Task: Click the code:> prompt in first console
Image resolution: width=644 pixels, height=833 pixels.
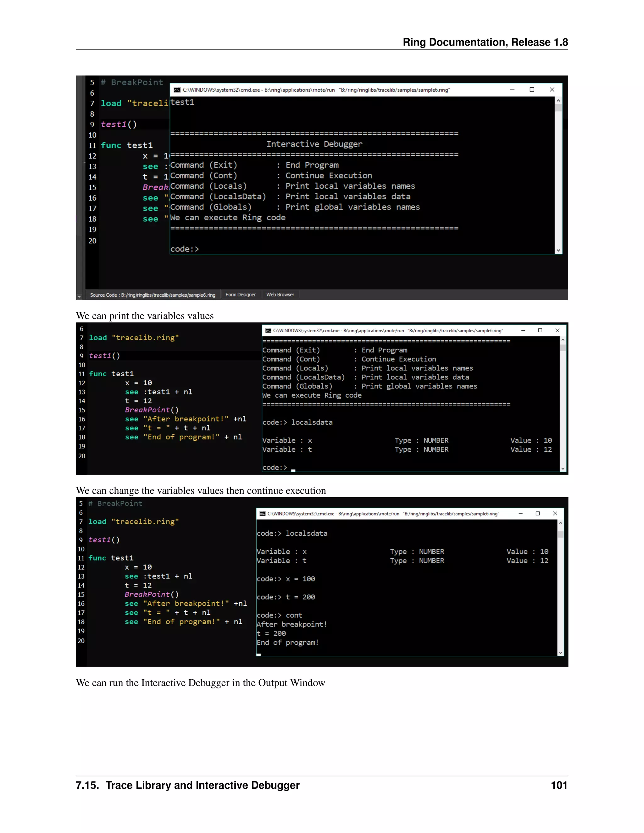Action: tap(185, 249)
